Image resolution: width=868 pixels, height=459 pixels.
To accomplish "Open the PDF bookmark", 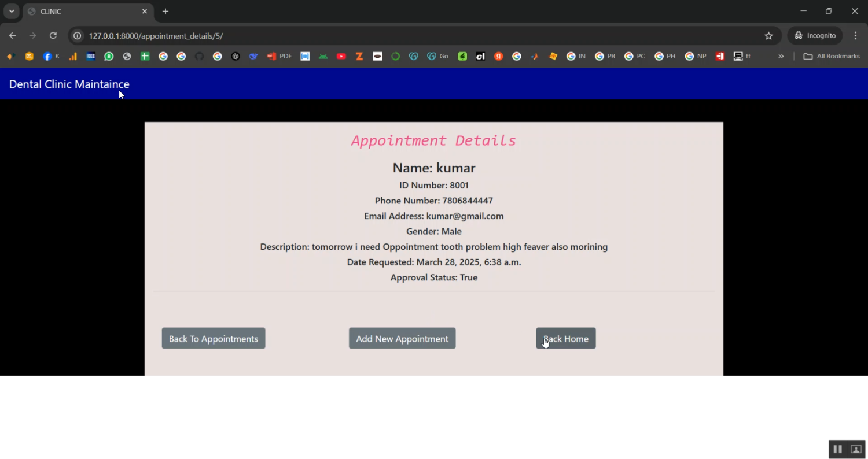I will 279,56.
